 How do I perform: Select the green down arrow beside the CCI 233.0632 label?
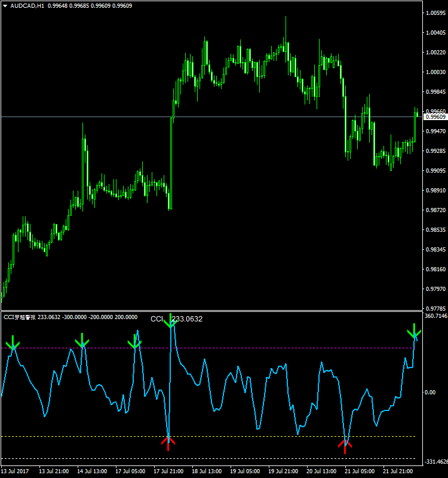click(170, 321)
